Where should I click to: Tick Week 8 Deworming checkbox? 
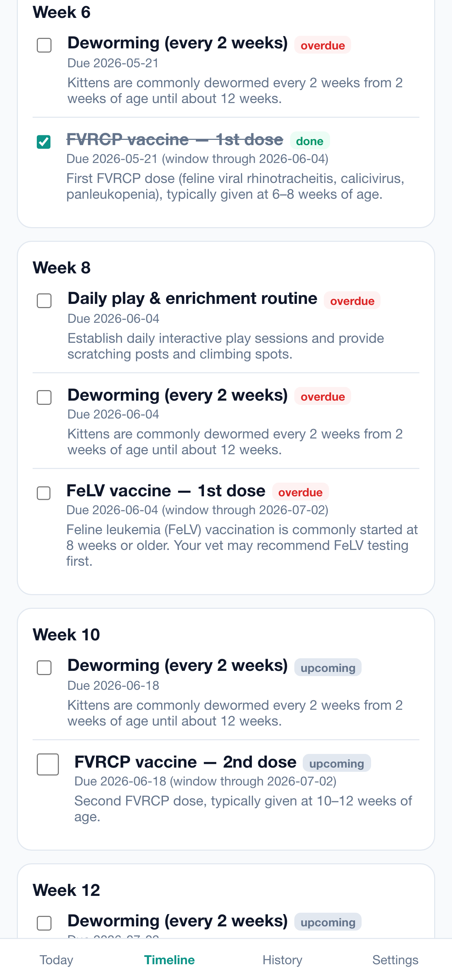(44, 397)
